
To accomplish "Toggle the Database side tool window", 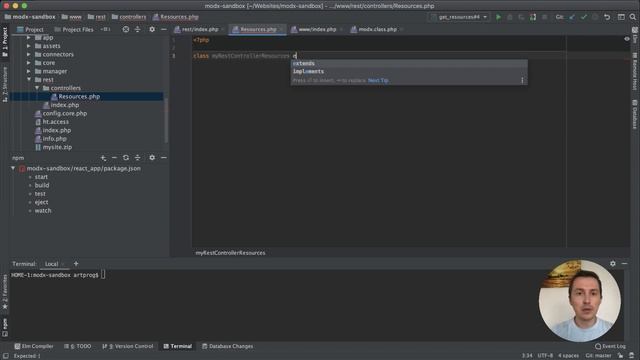I will (635, 115).
